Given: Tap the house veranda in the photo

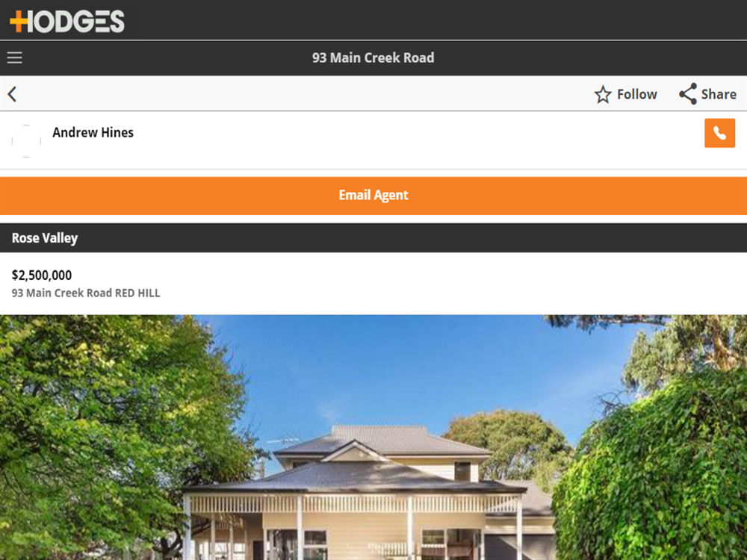Looking at the screenshot, I should [x=353, y=505].
